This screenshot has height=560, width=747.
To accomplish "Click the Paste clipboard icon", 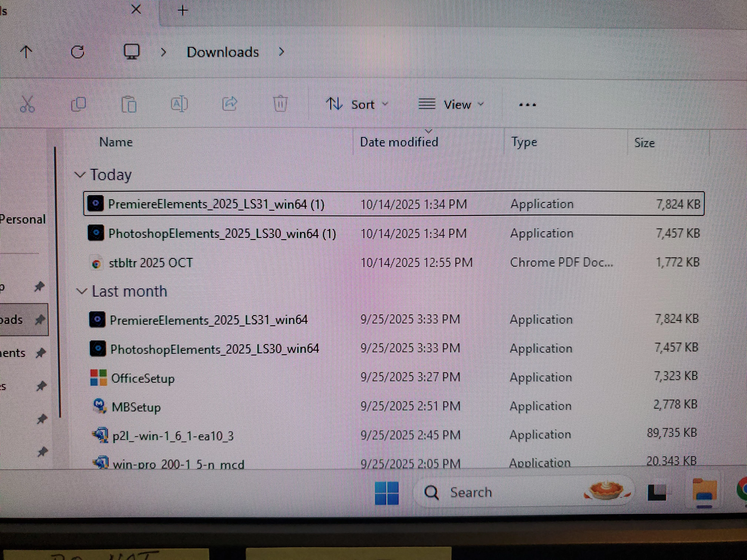I will [129, 104].
